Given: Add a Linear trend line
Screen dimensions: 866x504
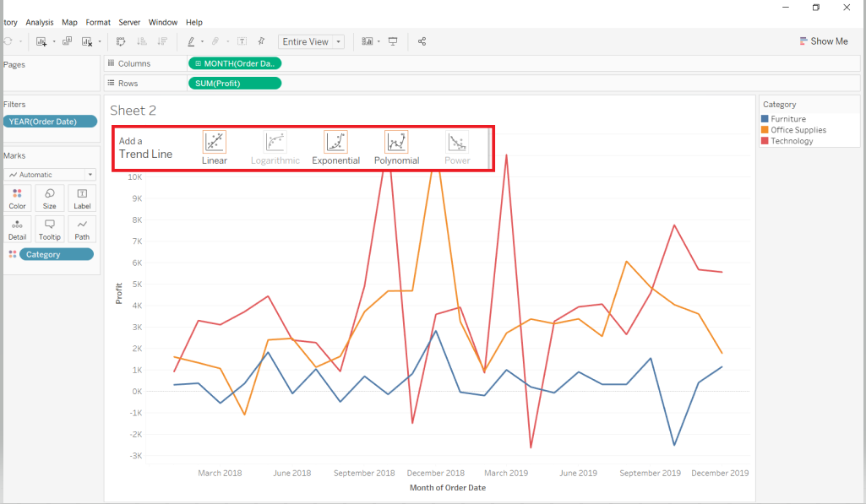Looking at the screenshot, I should point(215,142).
